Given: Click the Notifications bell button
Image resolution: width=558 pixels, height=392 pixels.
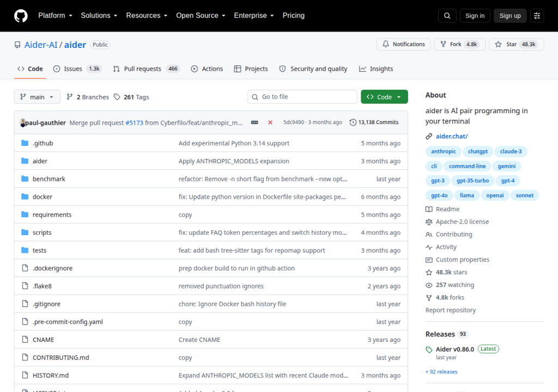Looking at the screenshot, I should tap(404, 45).
